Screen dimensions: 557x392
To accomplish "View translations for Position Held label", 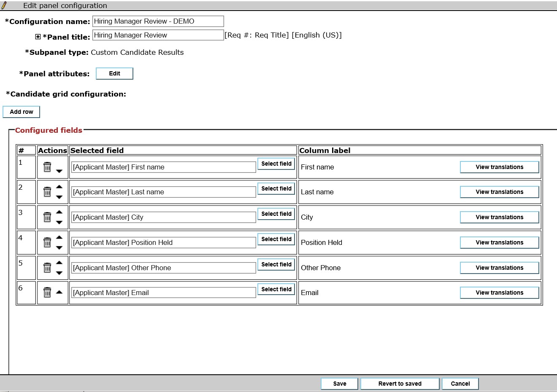I will (x=500, y=242).
